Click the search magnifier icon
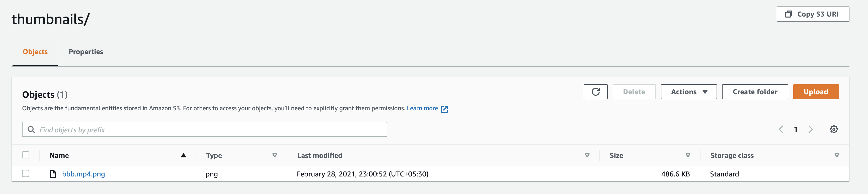 (x=31, y=130)
